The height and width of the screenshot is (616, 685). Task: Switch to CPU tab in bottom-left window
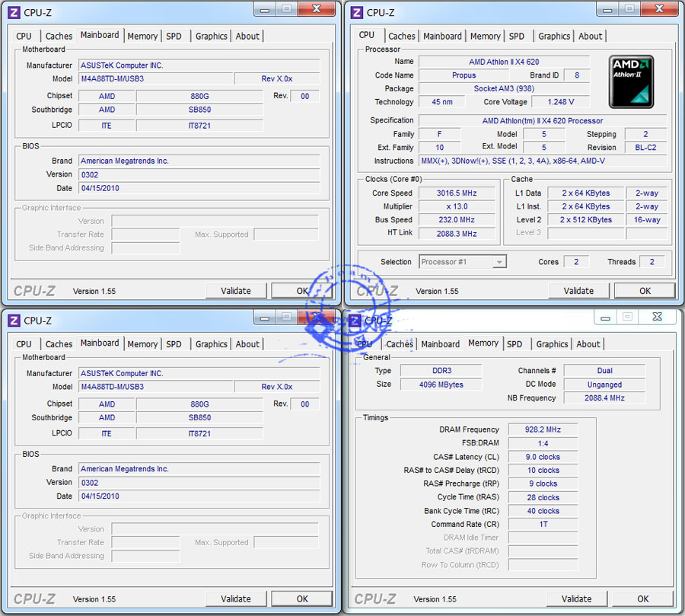click(24, 344)
